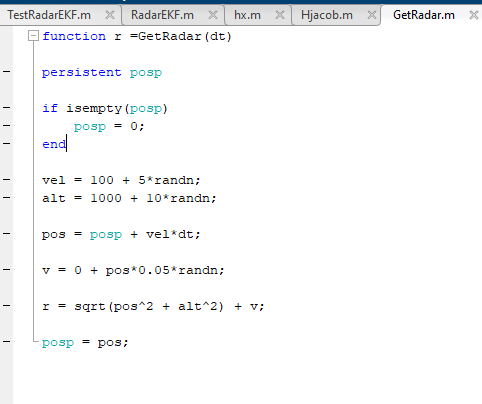This screenshot has width=482, height=404.
Task: Click GetRadar in the function declaration
Action: coord(170,36)
